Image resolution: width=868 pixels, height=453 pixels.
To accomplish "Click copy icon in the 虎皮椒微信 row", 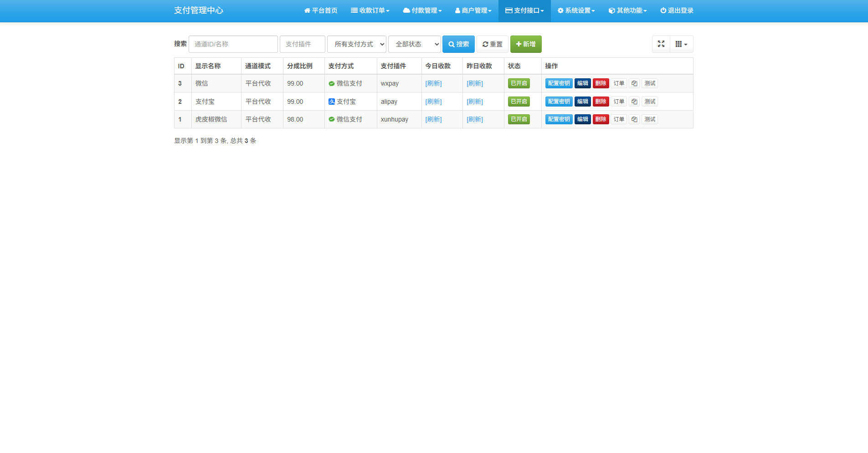I will click(x=634, y=119).
